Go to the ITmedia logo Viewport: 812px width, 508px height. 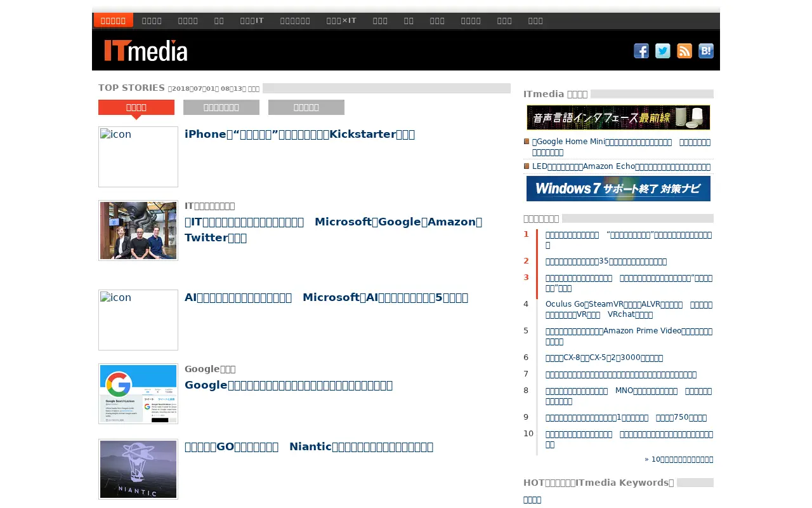click(x=146, y=50)
